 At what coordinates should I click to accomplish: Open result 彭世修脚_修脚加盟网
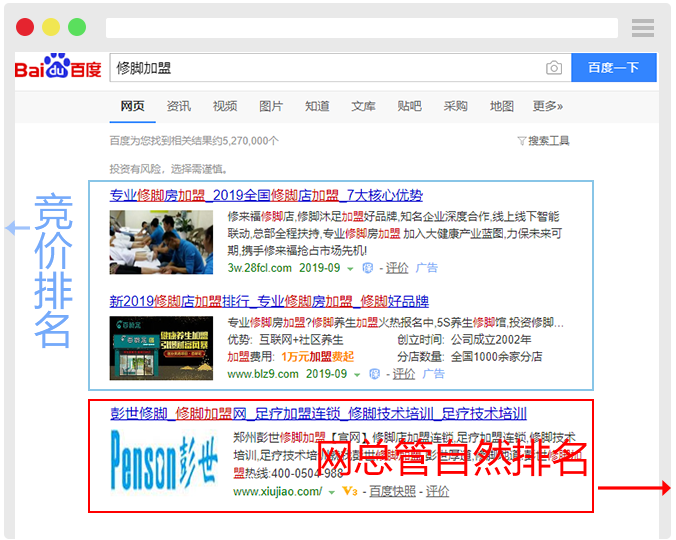point(319,414)
